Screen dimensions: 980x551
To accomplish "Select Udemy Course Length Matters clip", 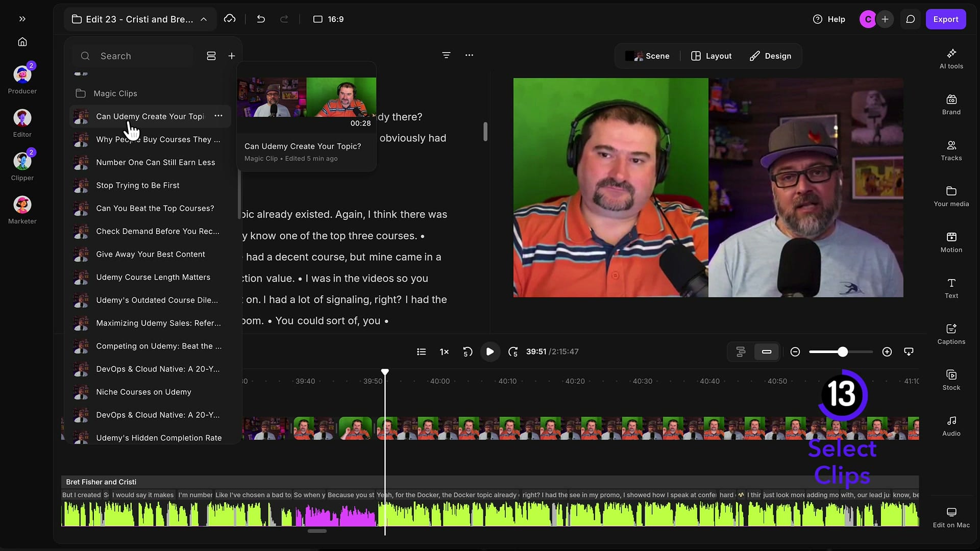I will [x=150, y=277].
